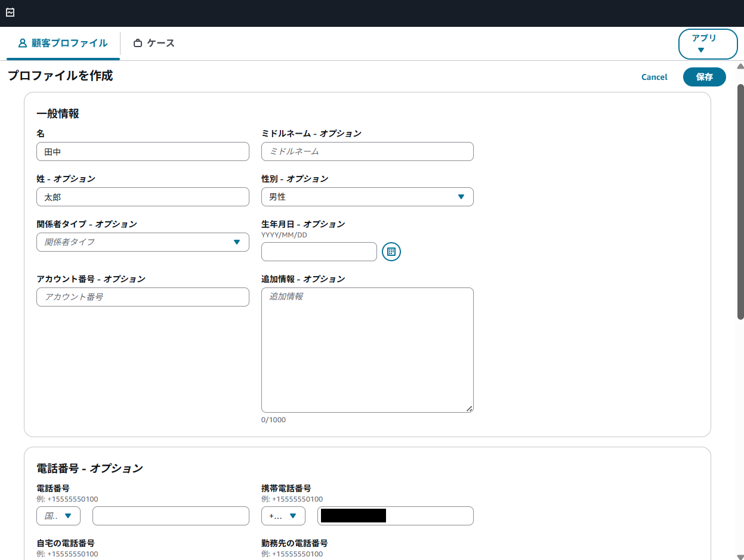744x560 pixels.
Task: Click the scrollbar down arrow
Action: click(740, 556)
